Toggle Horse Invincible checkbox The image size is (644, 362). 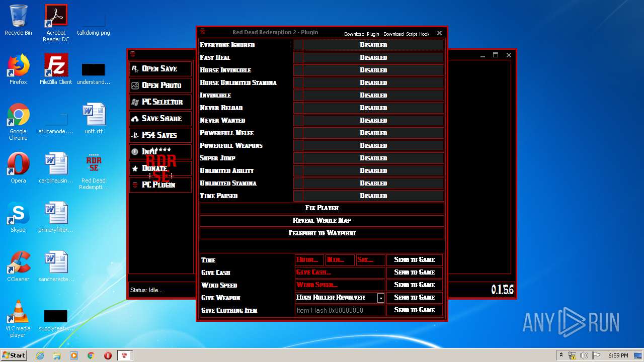298,70
